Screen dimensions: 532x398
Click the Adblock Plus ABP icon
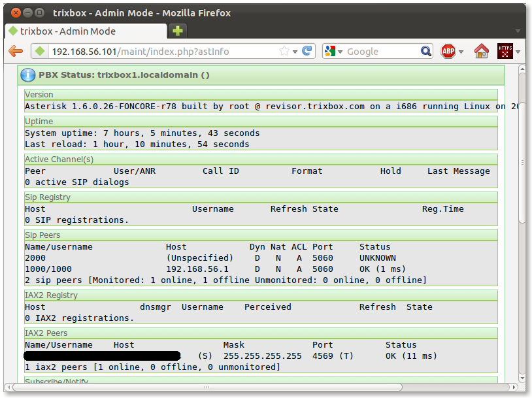coord(448,52)
